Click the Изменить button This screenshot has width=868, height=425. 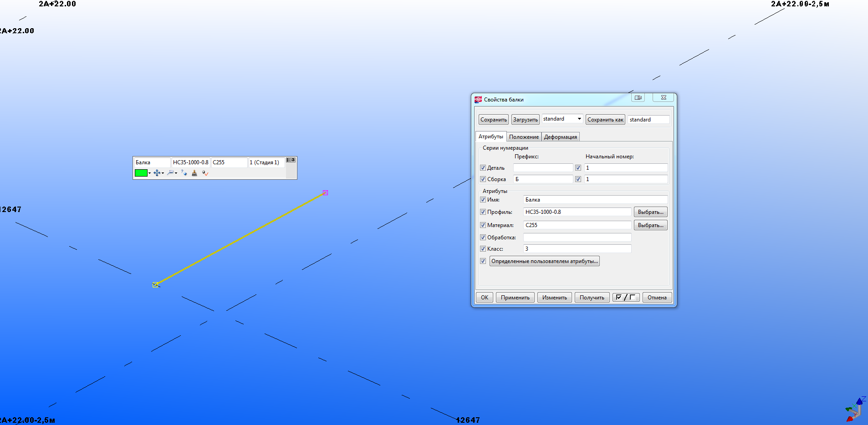[555, 298]
